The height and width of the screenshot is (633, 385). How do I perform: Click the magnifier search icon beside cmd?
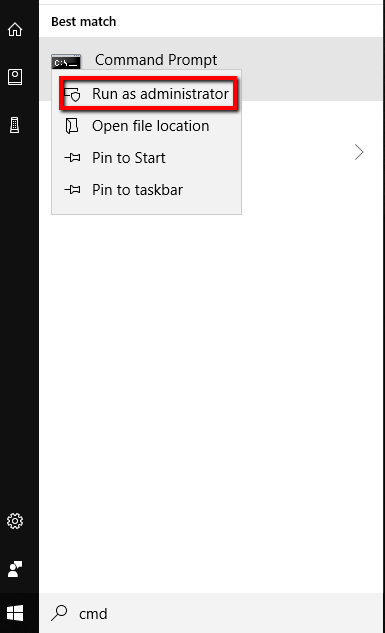59,613
